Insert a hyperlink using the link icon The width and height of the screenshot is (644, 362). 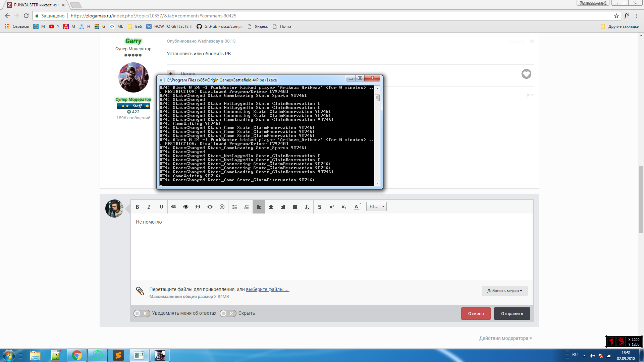pos(174,207)
